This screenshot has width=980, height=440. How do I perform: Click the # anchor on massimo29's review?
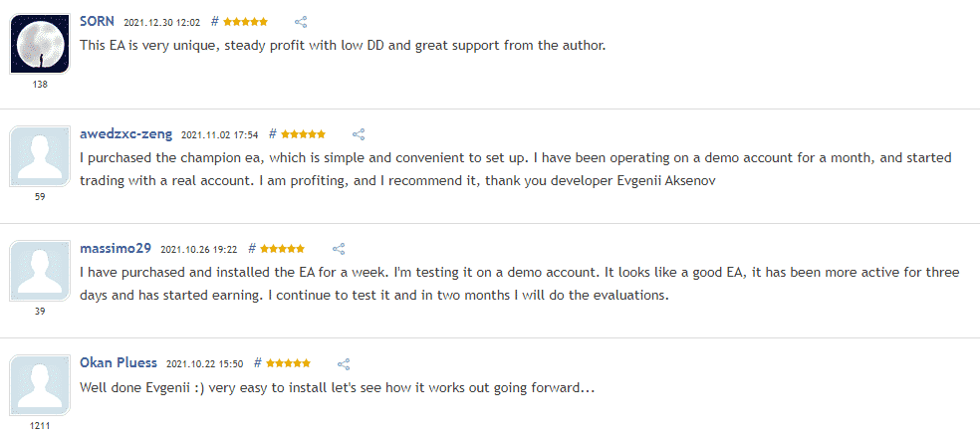tap(252, 248)
